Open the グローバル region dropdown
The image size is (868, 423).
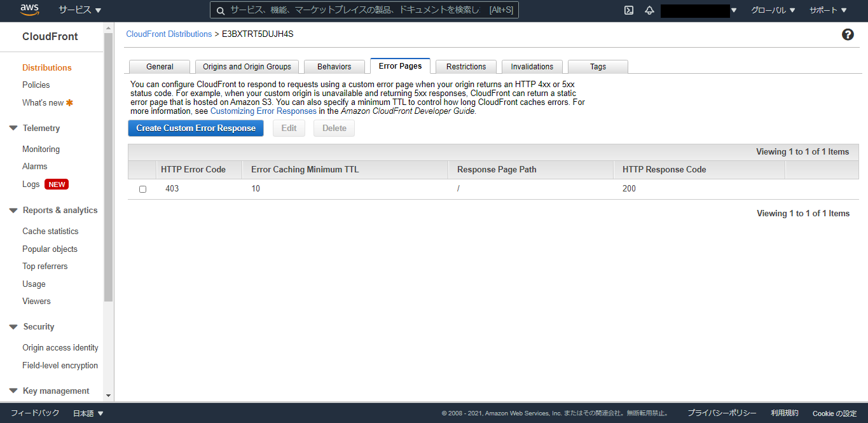click(x=773, y=10)
